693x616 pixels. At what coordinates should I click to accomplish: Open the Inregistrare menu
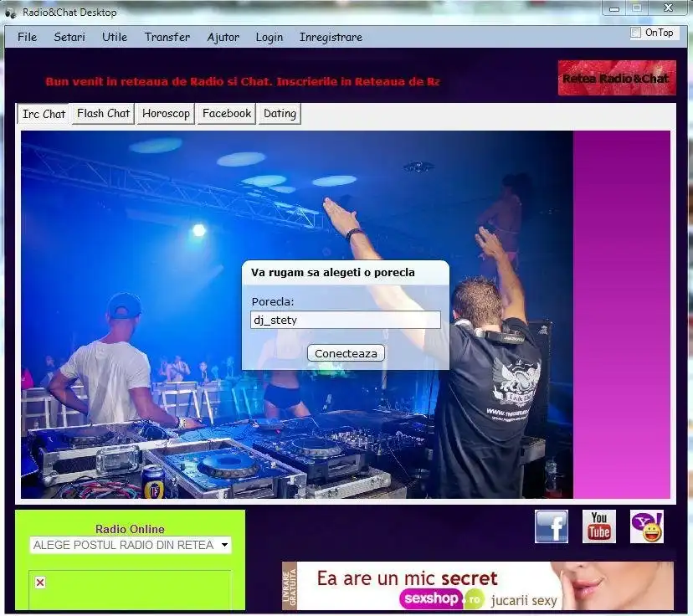point(331,37)
